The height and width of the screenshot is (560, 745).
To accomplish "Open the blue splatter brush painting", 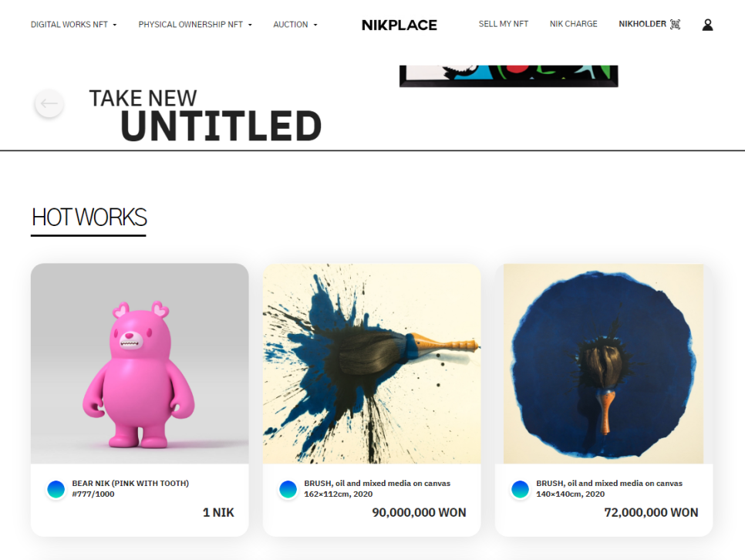I will [372, 363].
